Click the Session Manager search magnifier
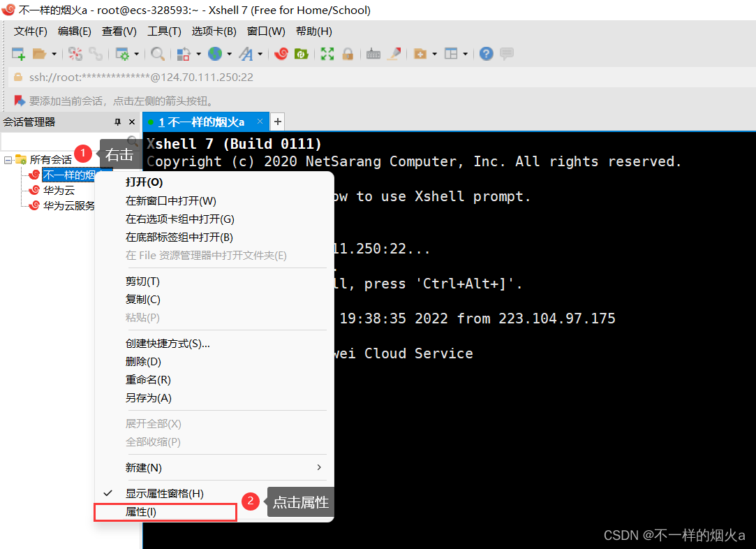This screenshot has height=549, width=756. pos(132,142)
